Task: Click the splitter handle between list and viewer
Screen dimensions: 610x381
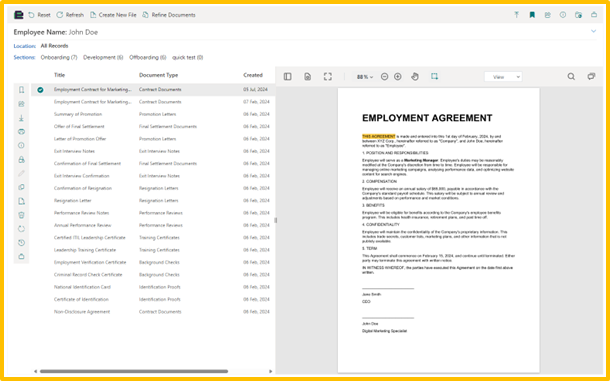Action: pos(276,220)
